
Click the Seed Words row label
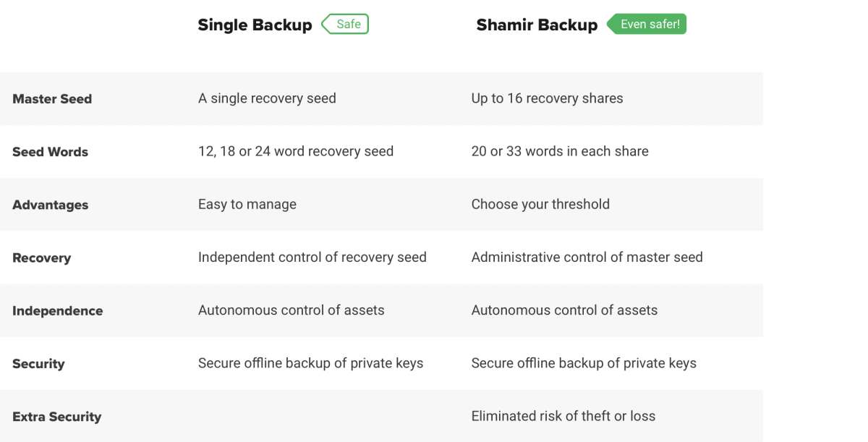(50, 152)
